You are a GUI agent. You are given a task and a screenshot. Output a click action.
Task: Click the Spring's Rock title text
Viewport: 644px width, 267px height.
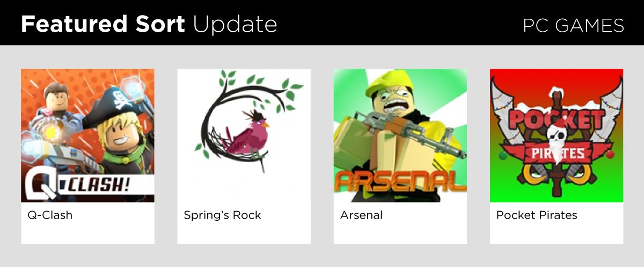(222, 215)
